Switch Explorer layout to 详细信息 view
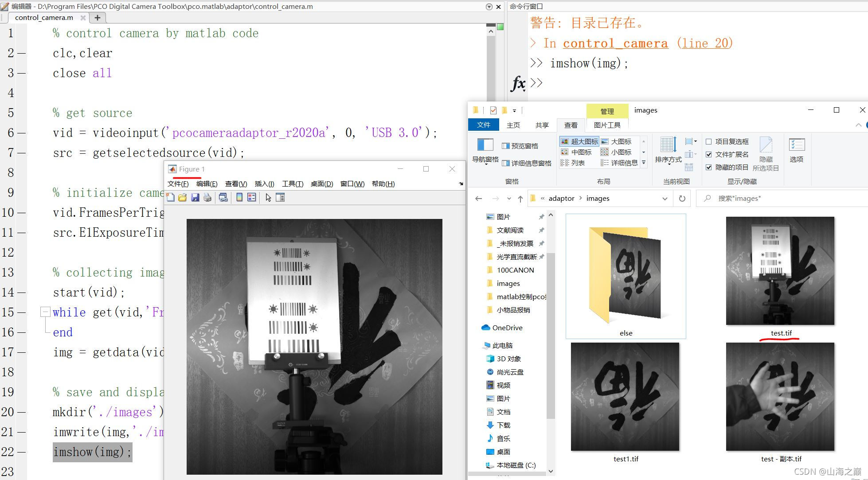Viewport: 868px width, 480px height. click(x=623, y=163)
